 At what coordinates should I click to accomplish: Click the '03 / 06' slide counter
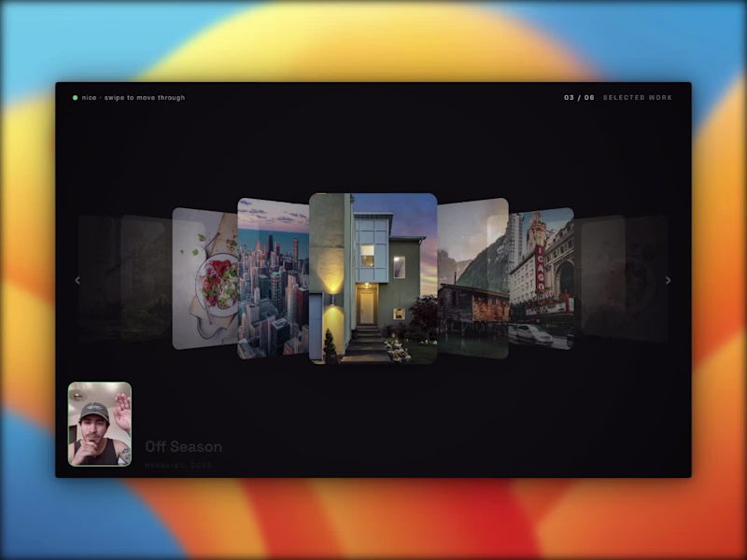click(579, 98)
